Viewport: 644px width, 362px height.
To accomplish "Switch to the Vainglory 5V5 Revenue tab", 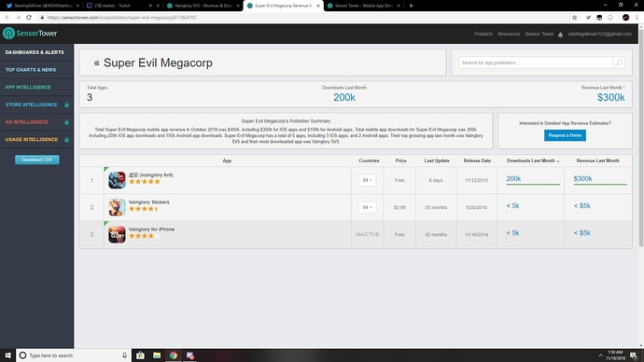I will (x=203, y=6).
